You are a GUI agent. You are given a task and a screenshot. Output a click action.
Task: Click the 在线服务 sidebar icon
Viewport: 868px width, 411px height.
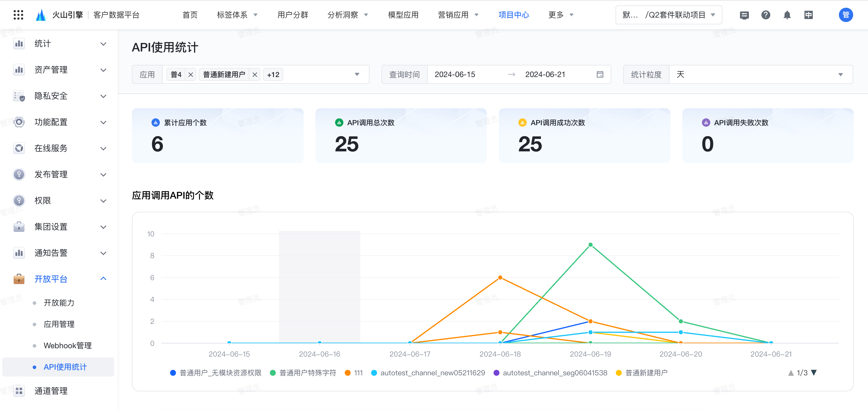pyautogui.click(x=19, y=148)
